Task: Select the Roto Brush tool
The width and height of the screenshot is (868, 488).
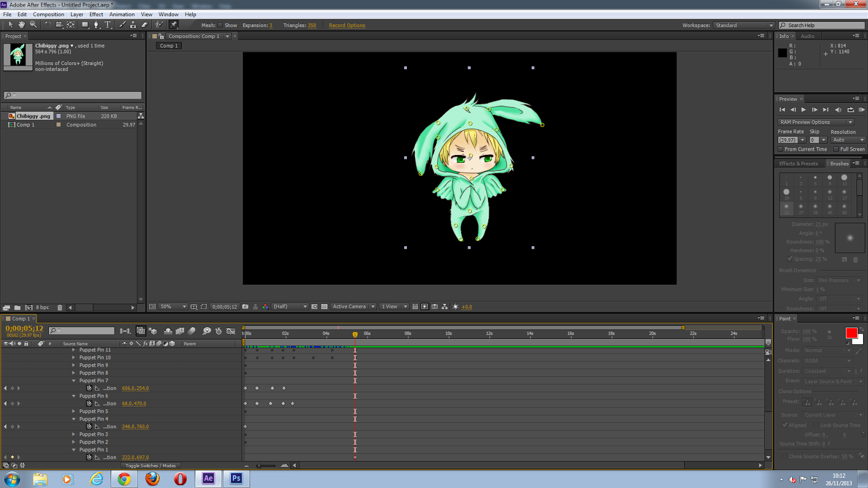Action: pos(158,24)
